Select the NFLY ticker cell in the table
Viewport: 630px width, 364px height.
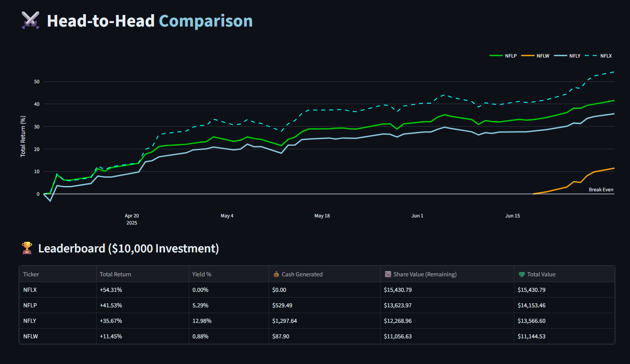click(58, 321)
